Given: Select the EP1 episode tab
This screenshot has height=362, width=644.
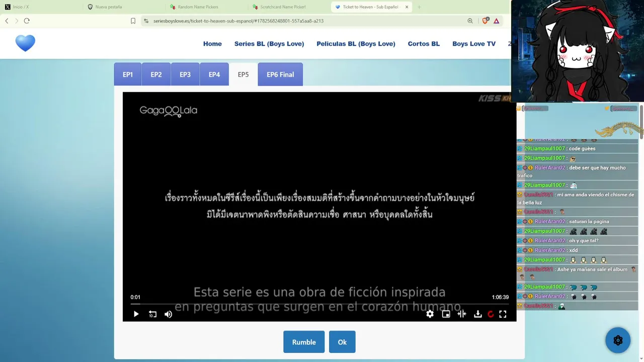Looking at the screenshot, I should click(128, 74).
